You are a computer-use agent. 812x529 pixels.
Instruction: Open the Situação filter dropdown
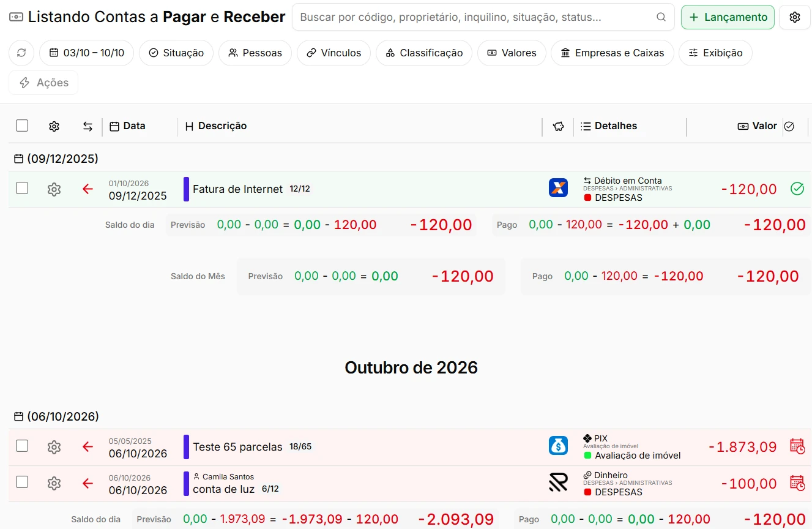176,53
